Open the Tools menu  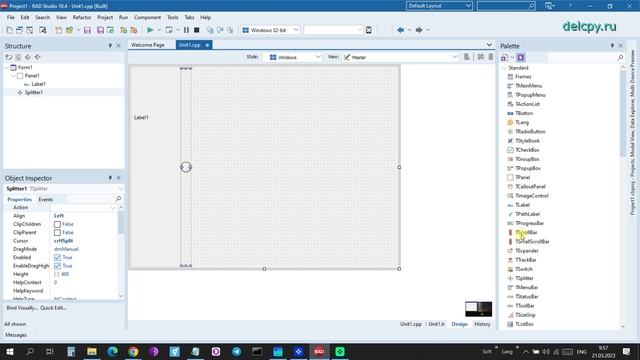pos(173,18)
